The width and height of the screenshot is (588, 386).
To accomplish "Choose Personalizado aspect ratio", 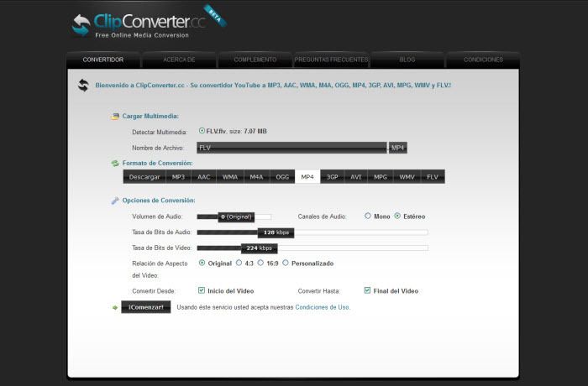I will [286, 263].
